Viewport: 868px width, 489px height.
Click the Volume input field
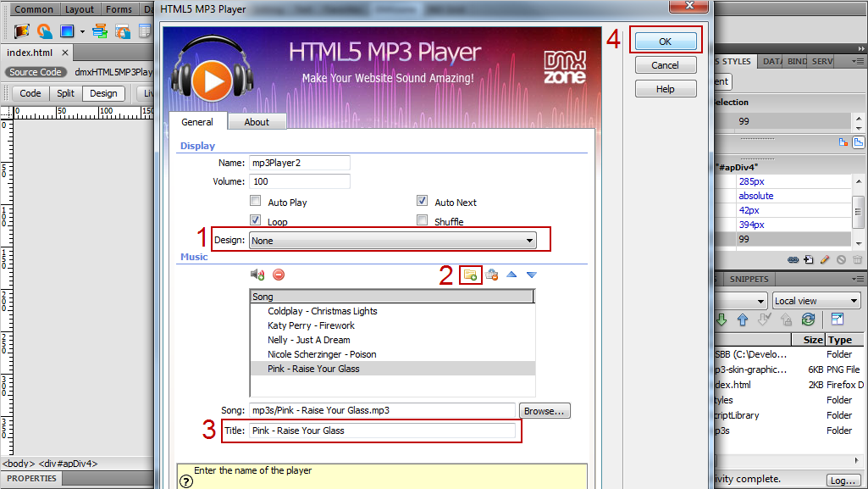click(300, 181)
